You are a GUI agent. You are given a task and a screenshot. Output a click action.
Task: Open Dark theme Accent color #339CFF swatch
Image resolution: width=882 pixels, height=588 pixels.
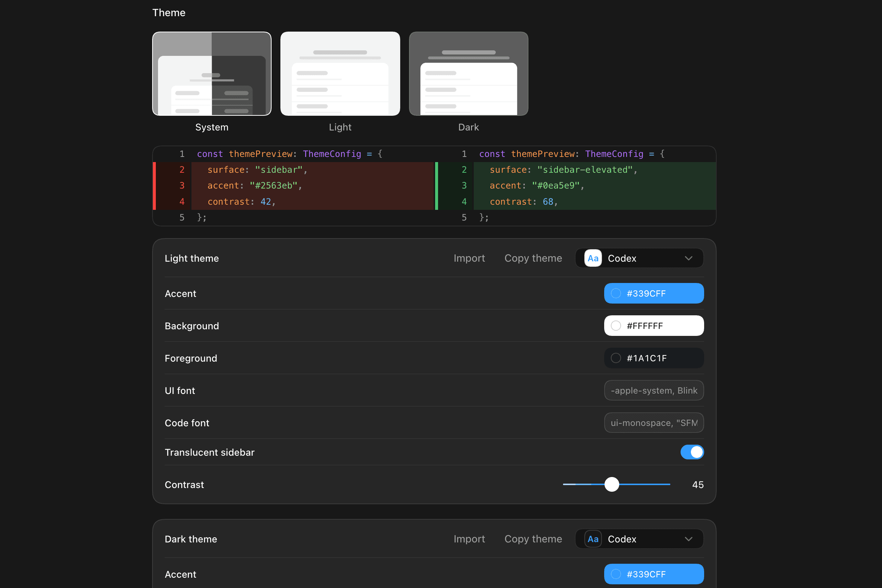coord(654,574)
